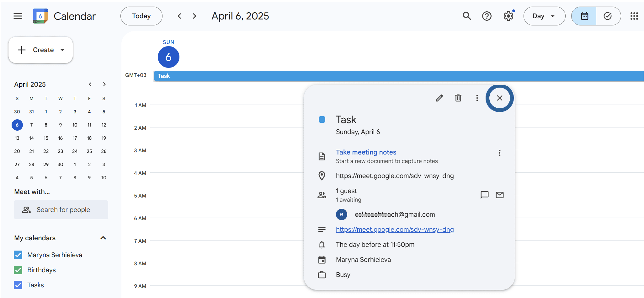
Task: Open the chat with guests icon
Action: pos(484,195)
